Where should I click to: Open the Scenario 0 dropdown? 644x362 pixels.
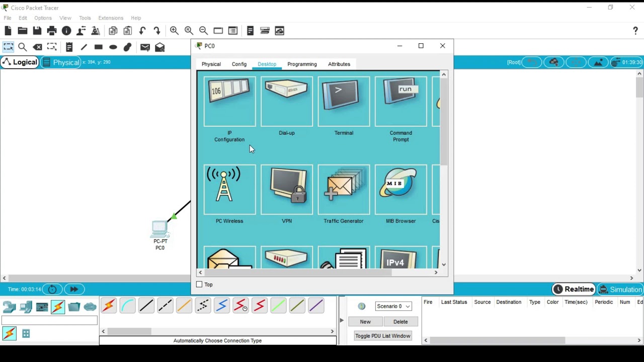click(393, 306)
